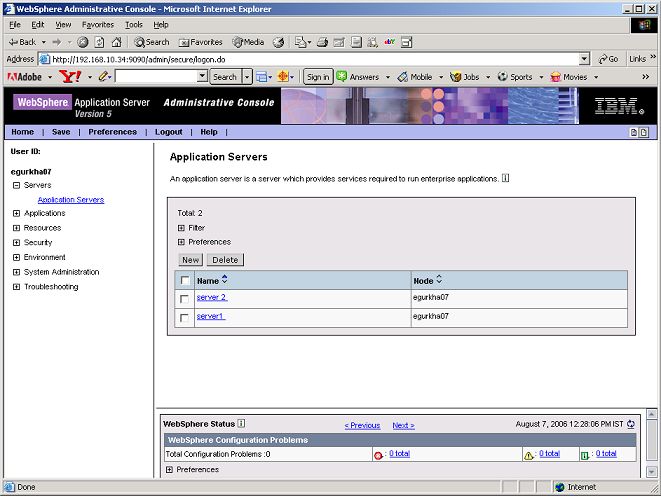Click the green information problems icon

coord(585,455)
